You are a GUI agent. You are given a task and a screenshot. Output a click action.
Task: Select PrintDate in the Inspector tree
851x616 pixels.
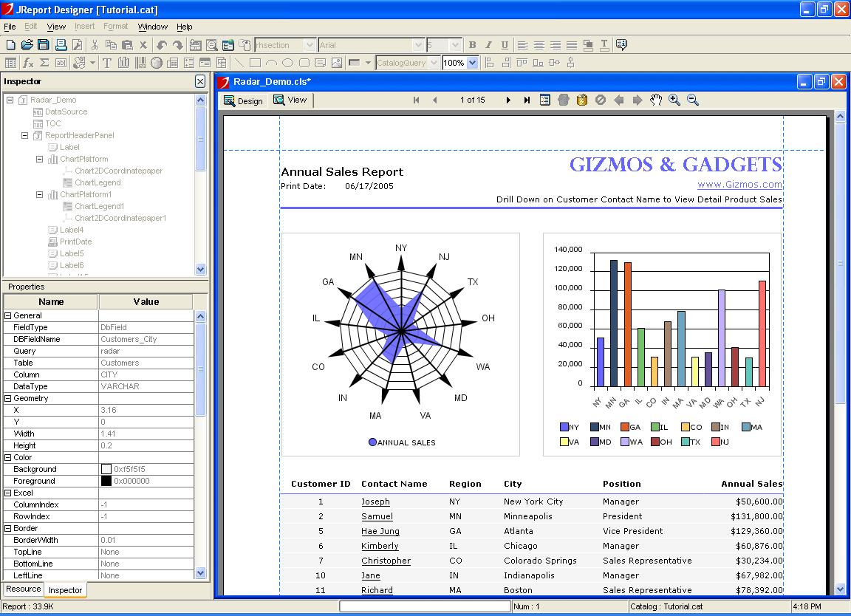[75, 242]
